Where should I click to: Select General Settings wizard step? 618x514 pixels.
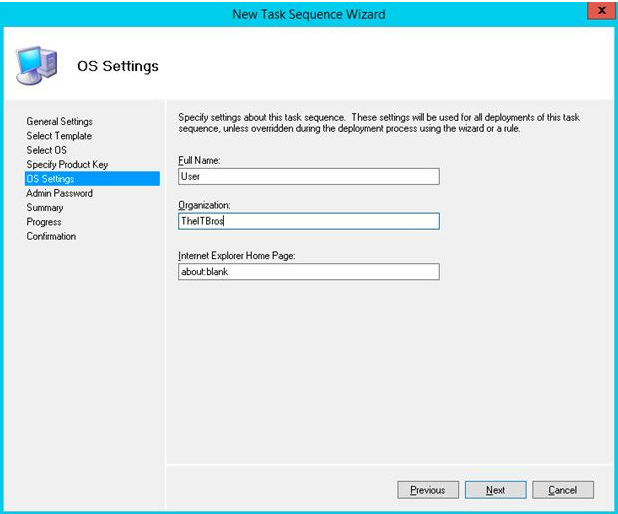(60, 121)
